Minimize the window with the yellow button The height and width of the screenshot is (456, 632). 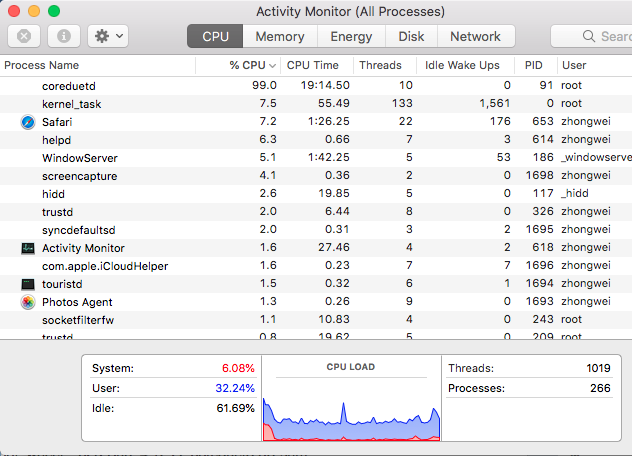[x=34, y=11]
